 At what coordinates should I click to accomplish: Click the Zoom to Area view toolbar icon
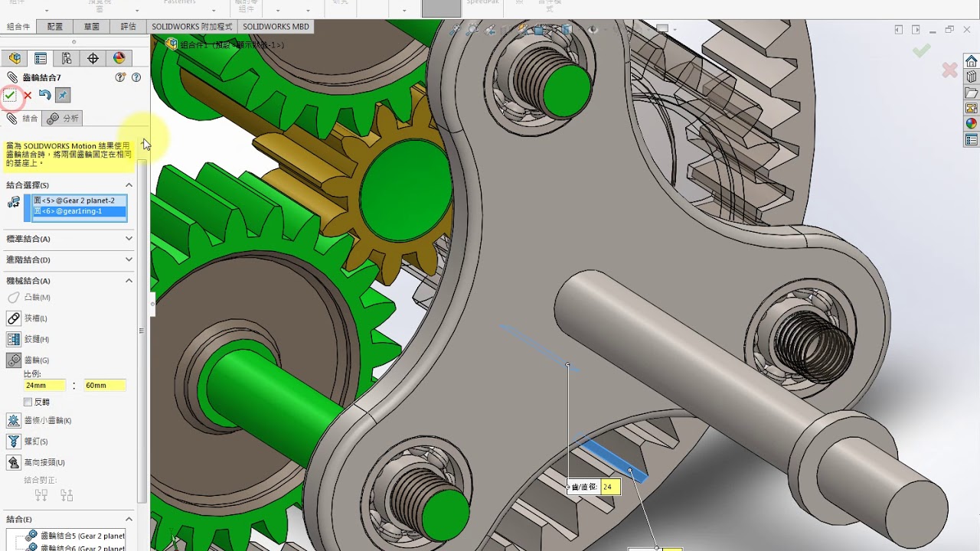pyautogui.click(x=473, y=29)
